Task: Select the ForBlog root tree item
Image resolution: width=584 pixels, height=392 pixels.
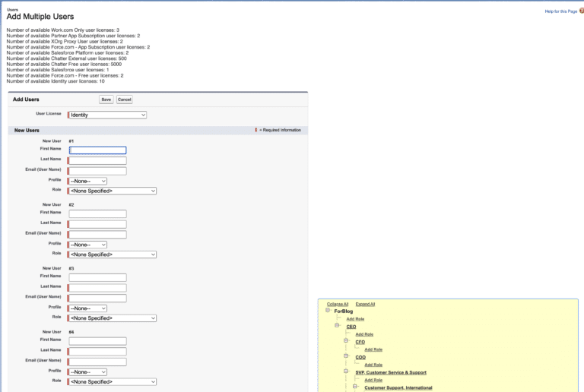Action: pyautogui.click(x=344, y=311)
